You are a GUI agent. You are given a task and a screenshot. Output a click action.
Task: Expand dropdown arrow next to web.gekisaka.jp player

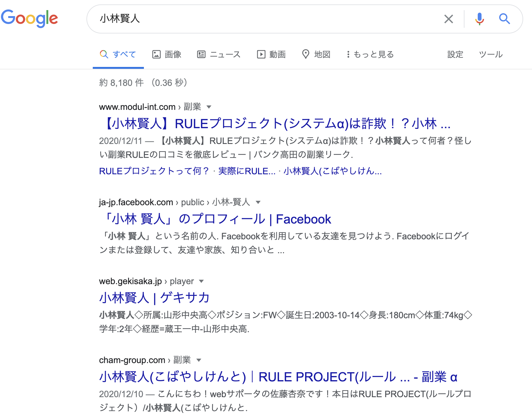[x=202, y=281]
